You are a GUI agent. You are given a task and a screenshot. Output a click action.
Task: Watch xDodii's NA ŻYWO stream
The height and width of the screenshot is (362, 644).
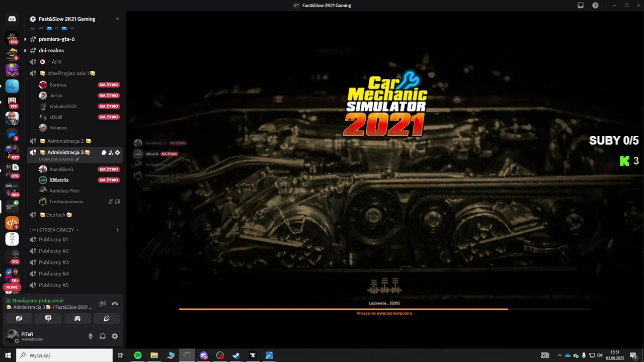pyautogui.click(x=109, y=117)
